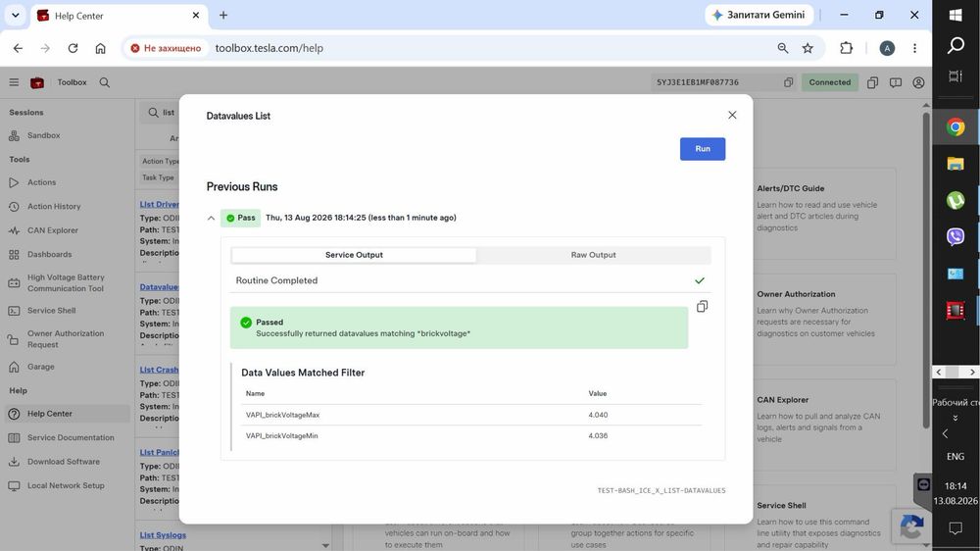Open a new Chrome tab

pos(223,15)
